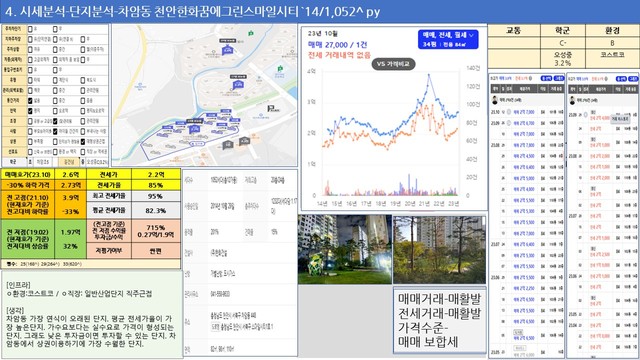Screen dimensions: 640x360
Task: Click the green P marker at map top
Action: tap(251, 33)
